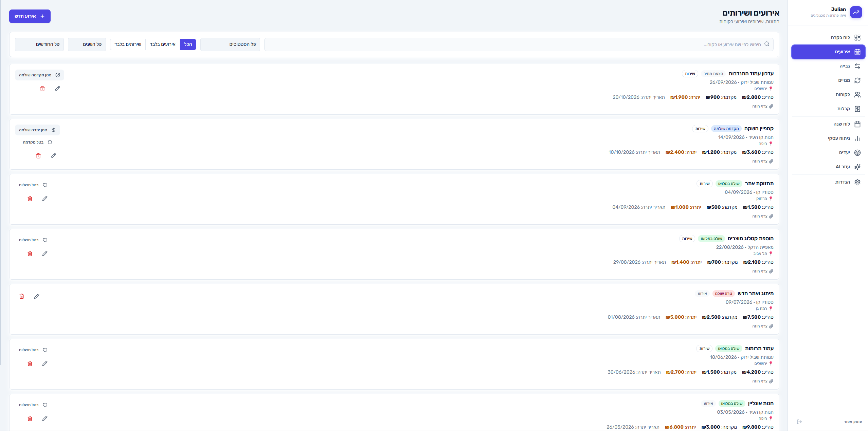868x431 pixels.
Task: Click בטל מקדמה for קמפיין השקה
Action: [x=37, y=142]
